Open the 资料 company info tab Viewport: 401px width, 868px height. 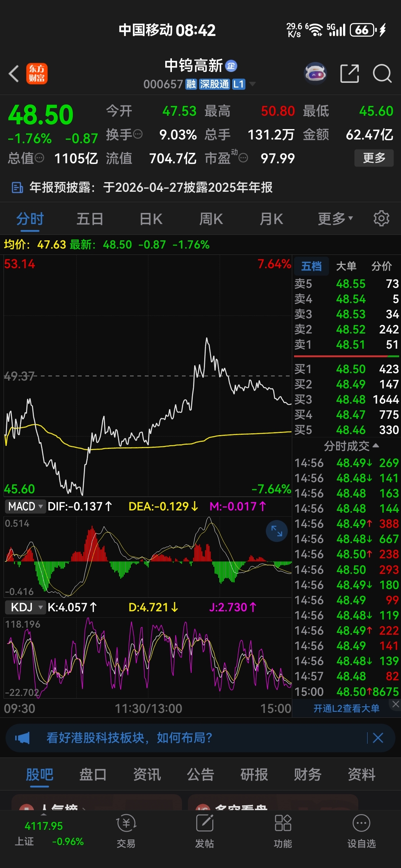[x=361, y=775]
